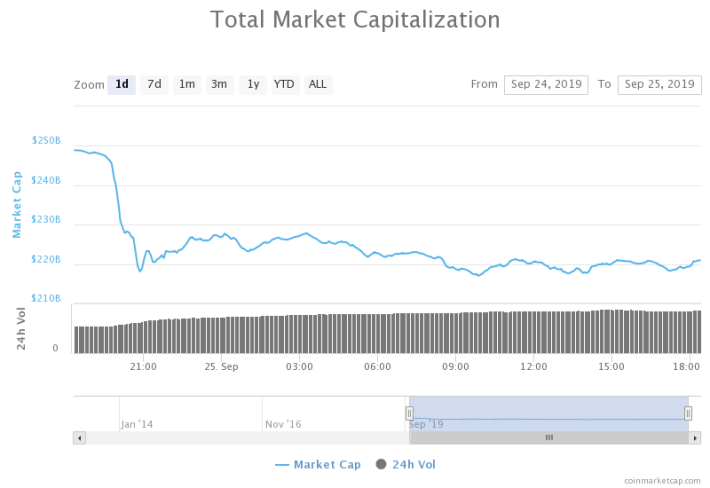Select the 1d zoom range
The height and width of the screenshot is (488, 710).
[121, 85]
